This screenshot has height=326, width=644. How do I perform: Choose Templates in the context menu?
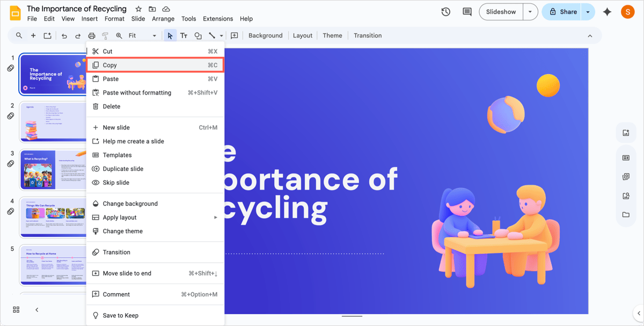[155, 155]
